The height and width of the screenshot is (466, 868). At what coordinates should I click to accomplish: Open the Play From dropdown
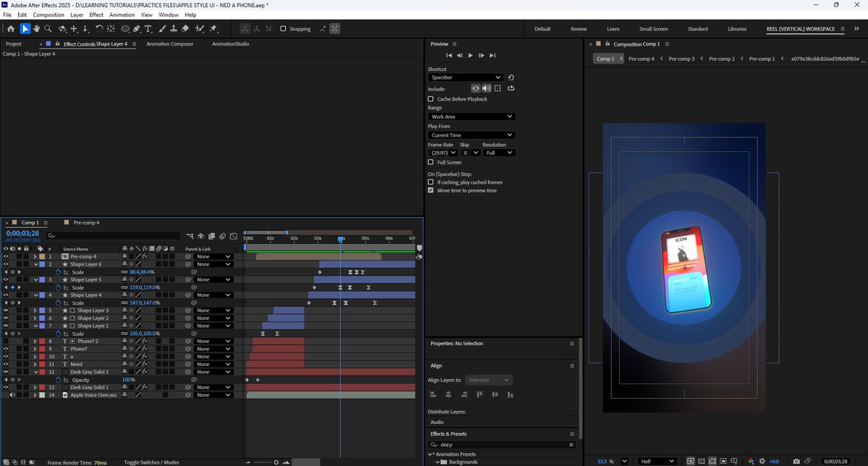click(471, 135)
